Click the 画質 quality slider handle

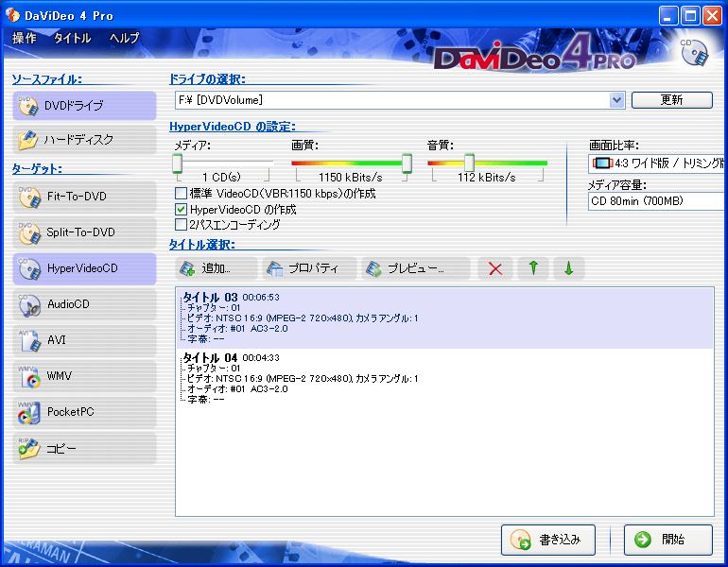(x=407, y=163)
